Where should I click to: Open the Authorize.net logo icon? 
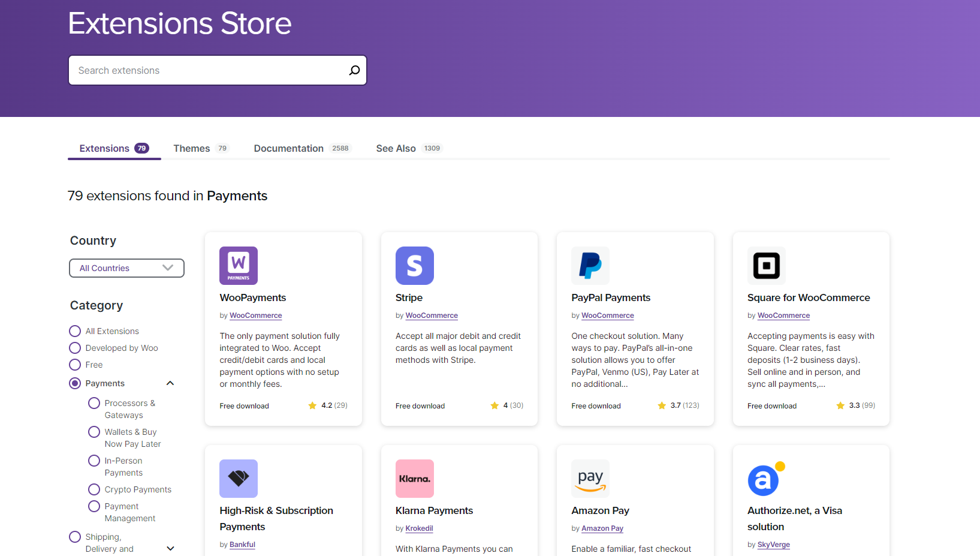coord(767,479)
